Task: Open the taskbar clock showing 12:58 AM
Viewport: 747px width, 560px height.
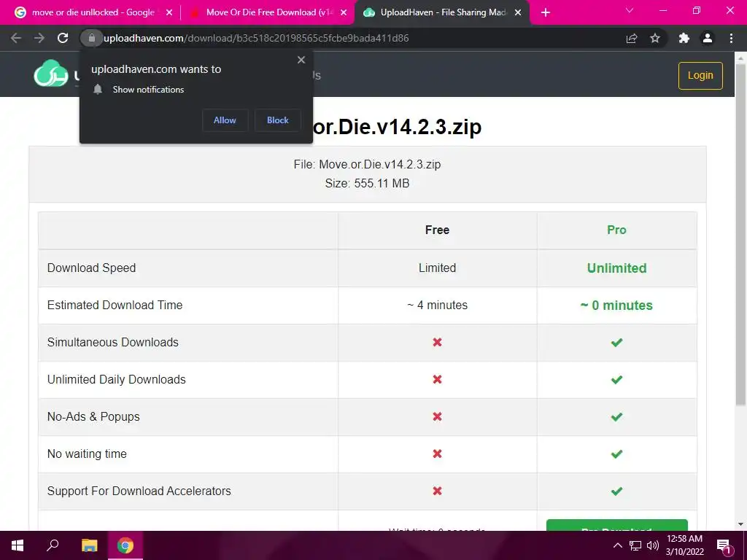Action: pos(684,545)
